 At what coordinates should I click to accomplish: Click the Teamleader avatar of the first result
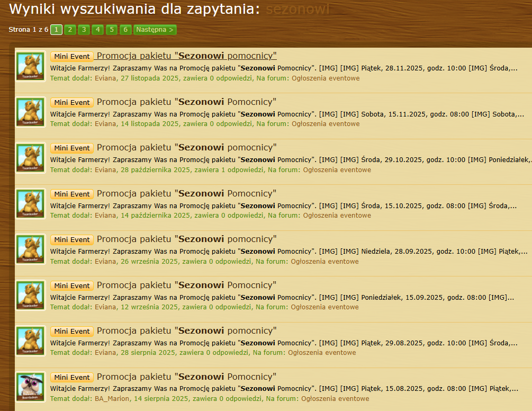click(x=30, y=66)
